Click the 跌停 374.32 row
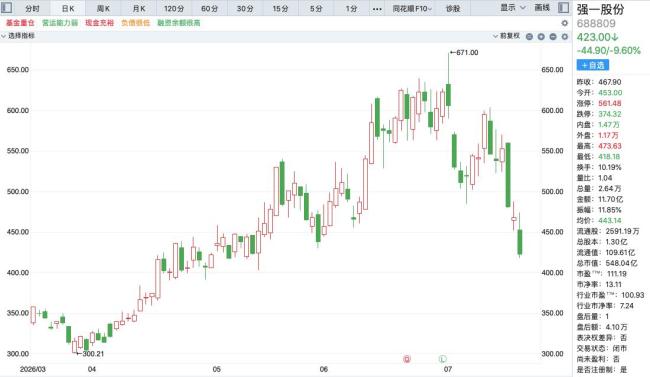The image size is (650, 377). point(599,114)
